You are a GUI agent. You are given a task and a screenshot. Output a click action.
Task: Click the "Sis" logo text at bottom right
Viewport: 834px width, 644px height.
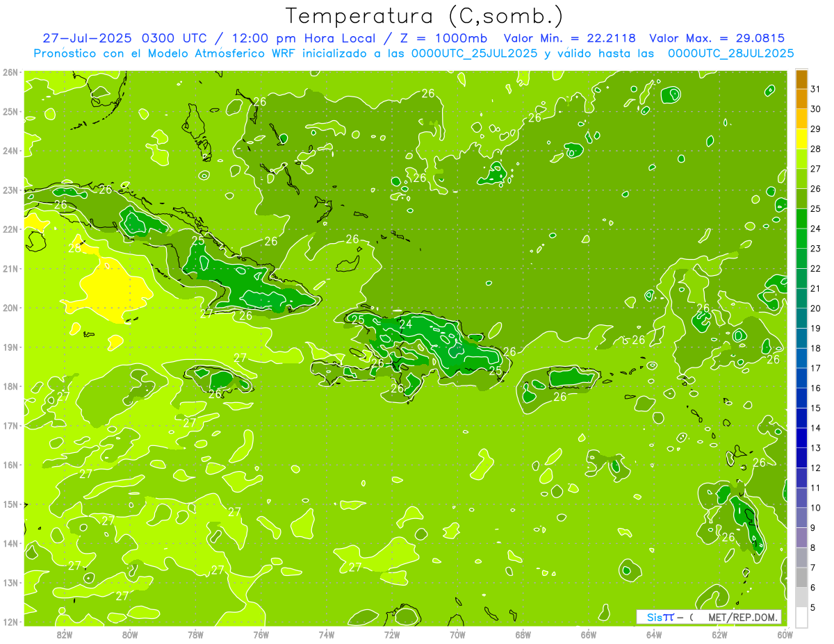(654, 617)
